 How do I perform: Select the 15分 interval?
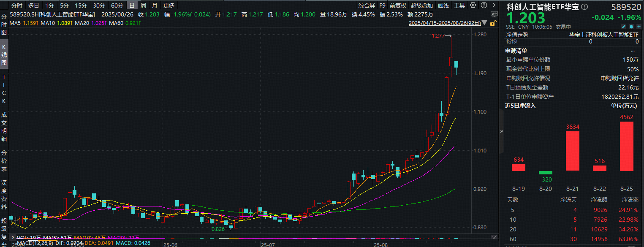pyautogui.click(x=81, y=5)
